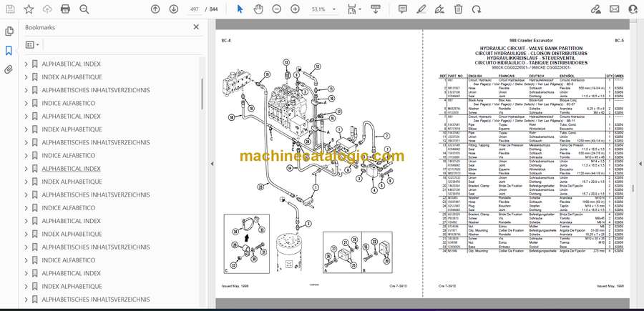Print the document
The height and width of the screenshot is (311, 644).
pos(65,9)
